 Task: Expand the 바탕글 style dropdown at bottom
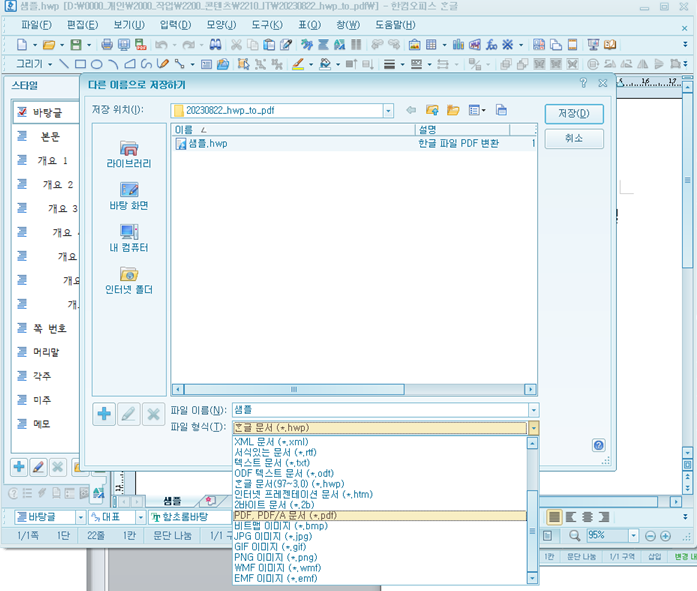80,517
